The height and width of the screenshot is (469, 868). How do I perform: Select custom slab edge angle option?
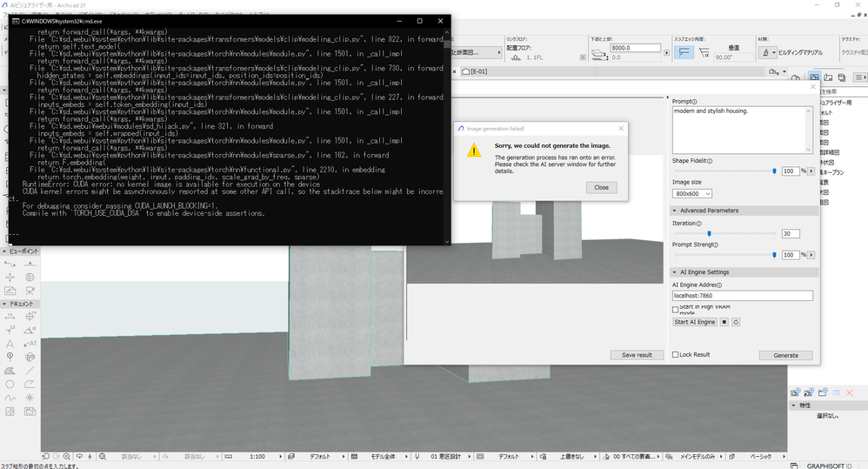point(704,52)
